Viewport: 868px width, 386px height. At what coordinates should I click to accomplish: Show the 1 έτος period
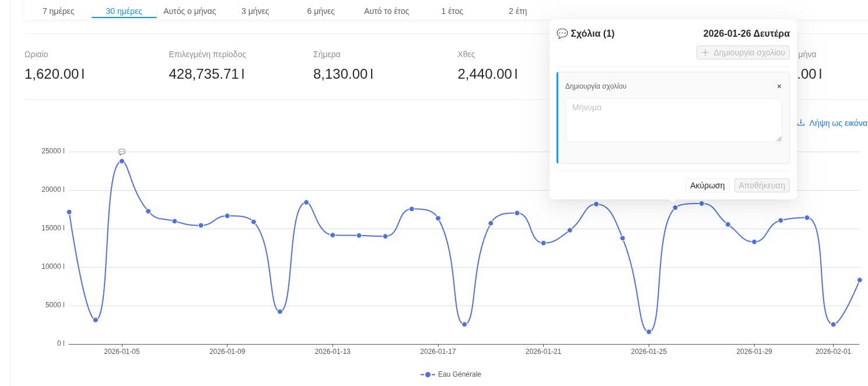(x=452, y=11)
